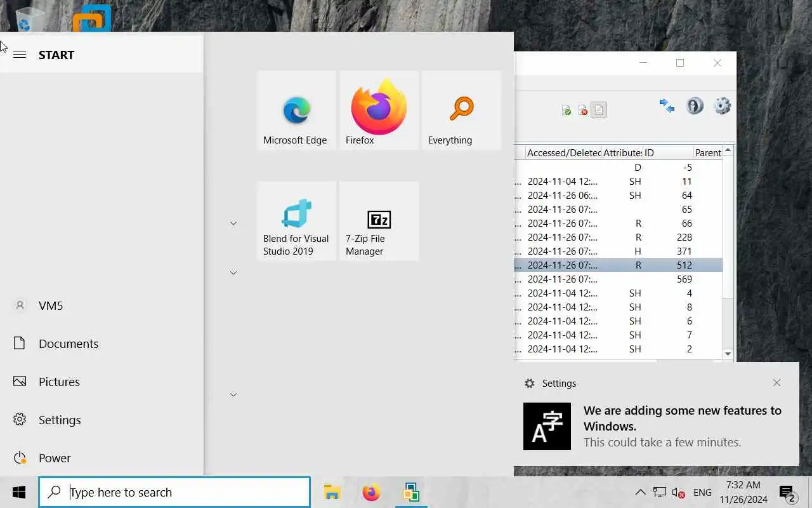Click the D attribute cell in list
The height and width of the screenshot is (508, 812).
tap(638, 168)
